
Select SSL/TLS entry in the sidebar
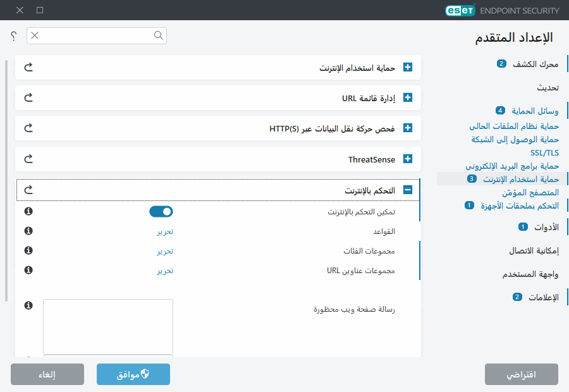click(x=545, y=152)
